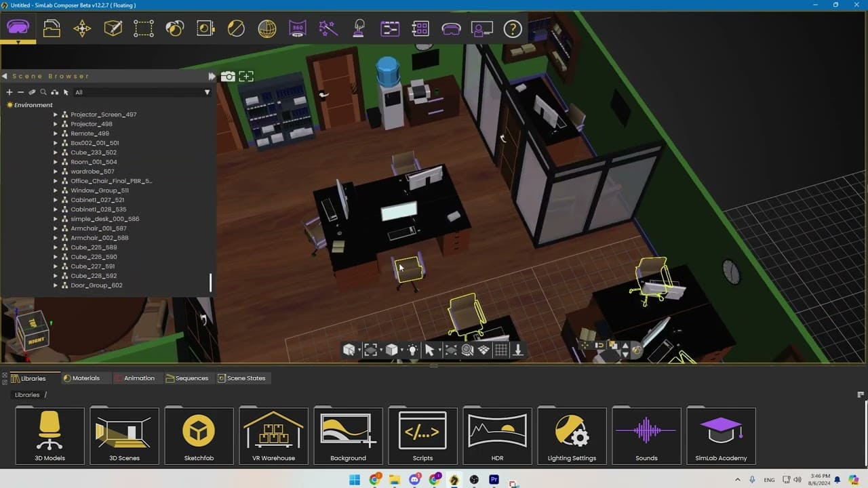
Task: Open the Scene States tab
Action: coord(241,378)
